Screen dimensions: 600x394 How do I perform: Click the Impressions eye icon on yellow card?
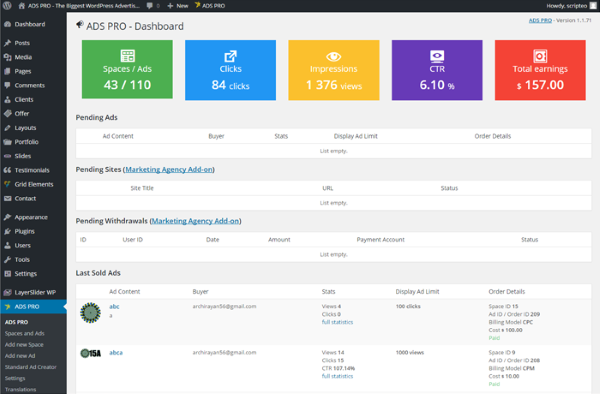point(334,57)
